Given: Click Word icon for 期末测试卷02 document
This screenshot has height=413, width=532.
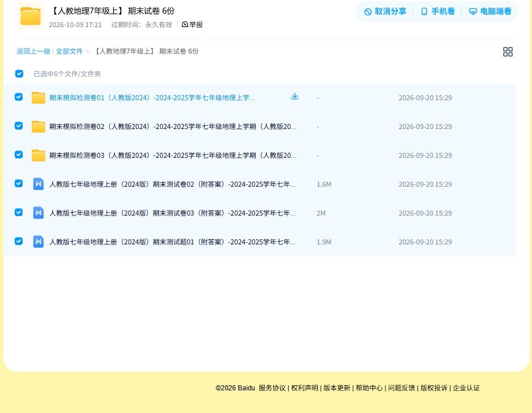Looking at the screenshot, I should [x=38, y=184].
